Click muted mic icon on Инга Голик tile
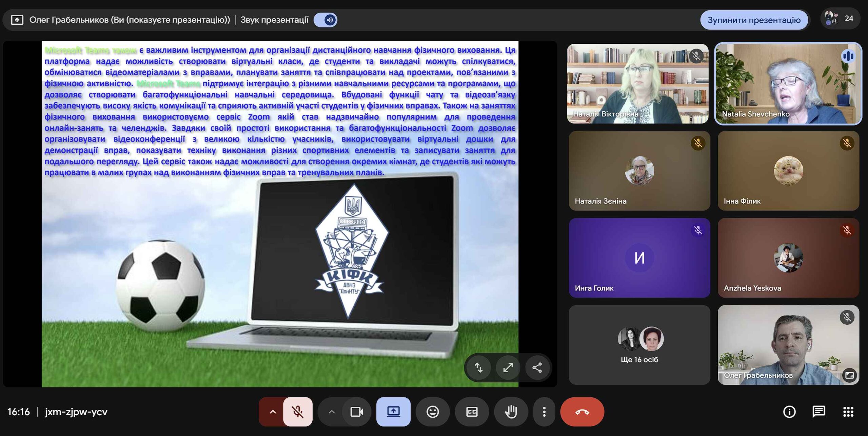This screenshot has height=436, width=868. point(698,230)
